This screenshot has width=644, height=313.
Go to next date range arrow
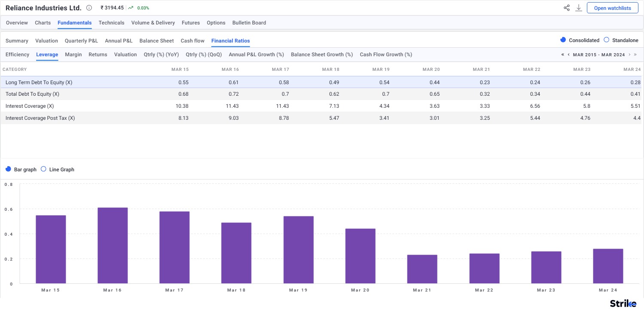pyautogui.click(x=629, y=55)
